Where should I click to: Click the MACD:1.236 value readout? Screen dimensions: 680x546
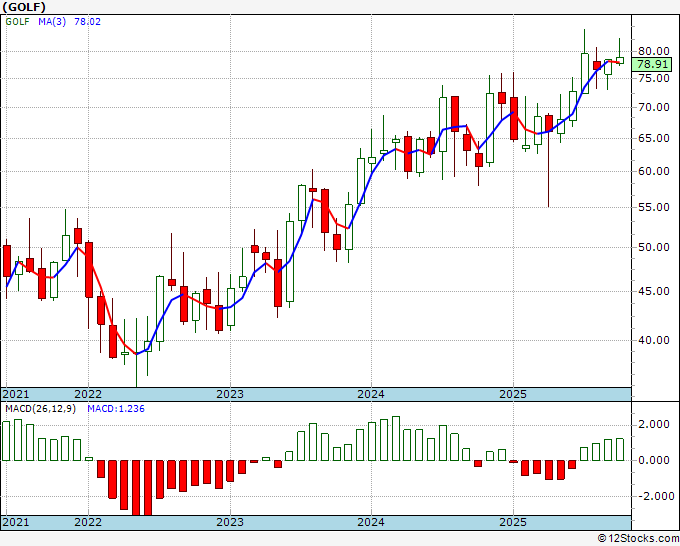(116, 409)
